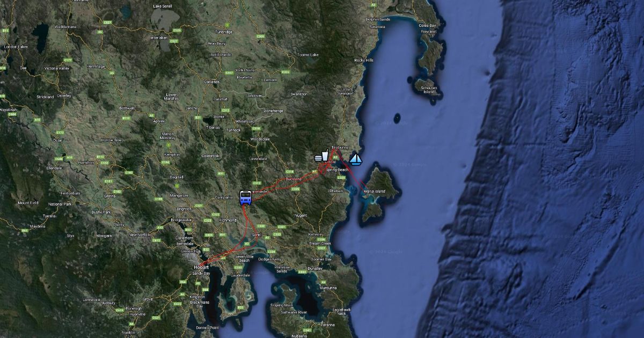Click the Dolphin Sands label

click(378, 19)
